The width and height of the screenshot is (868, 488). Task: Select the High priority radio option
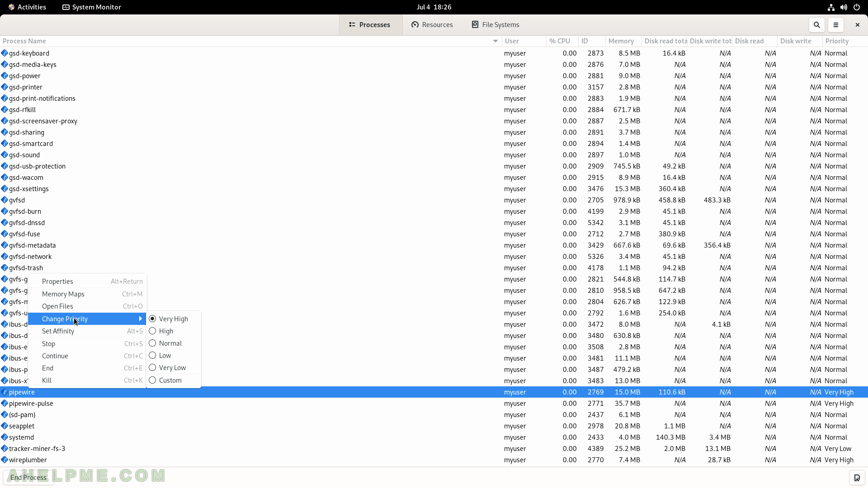click(x=152, y=331)
